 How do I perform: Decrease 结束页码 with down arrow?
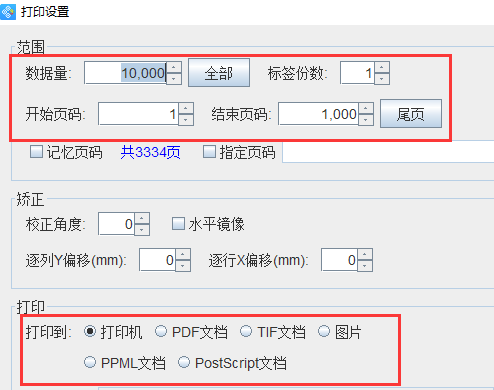coord(366,120)
